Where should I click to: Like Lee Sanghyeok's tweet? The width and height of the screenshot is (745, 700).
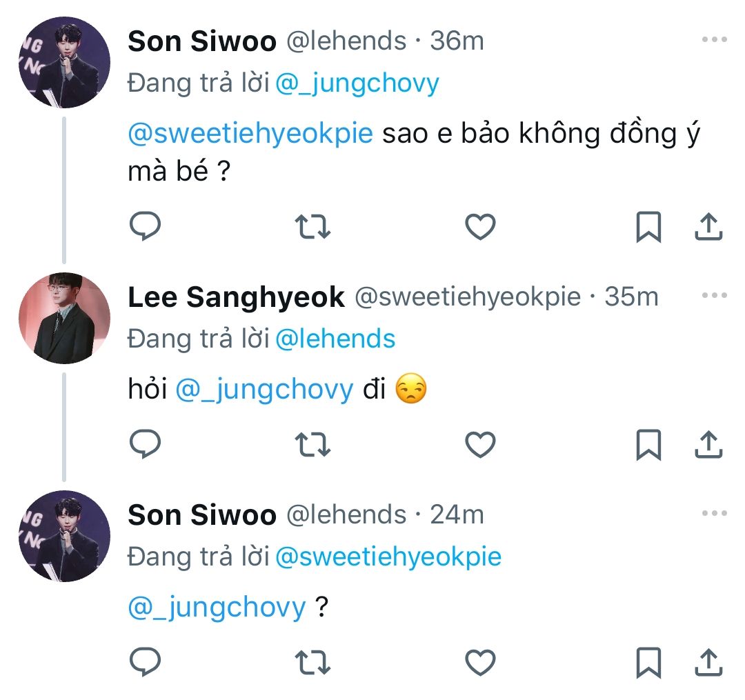pyautogui.click(x=480, y=445)
